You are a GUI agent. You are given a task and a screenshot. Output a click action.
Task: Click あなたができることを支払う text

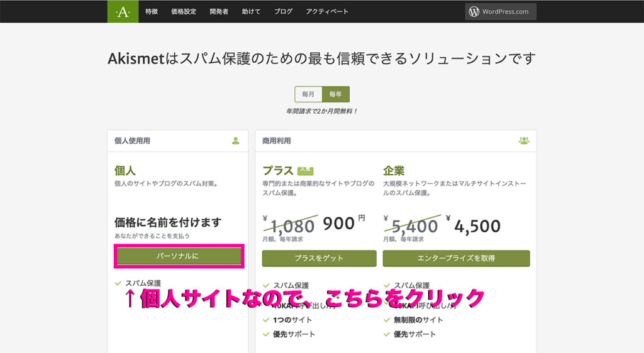click(x=152, y=236)
